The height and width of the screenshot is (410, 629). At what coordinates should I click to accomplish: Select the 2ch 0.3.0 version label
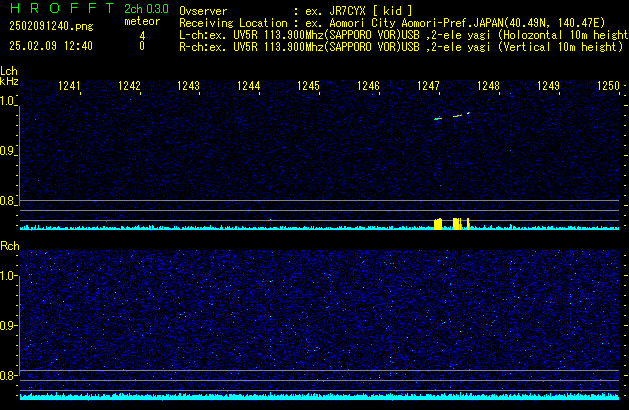tap(146, 9)
